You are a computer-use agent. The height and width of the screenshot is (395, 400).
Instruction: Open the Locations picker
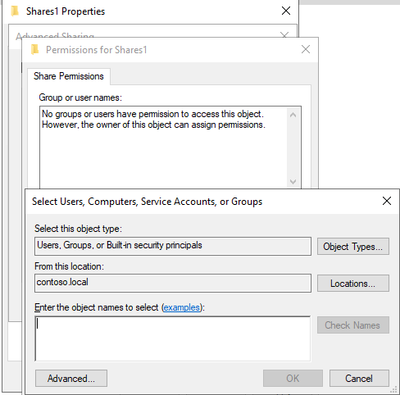pos(353,283)
